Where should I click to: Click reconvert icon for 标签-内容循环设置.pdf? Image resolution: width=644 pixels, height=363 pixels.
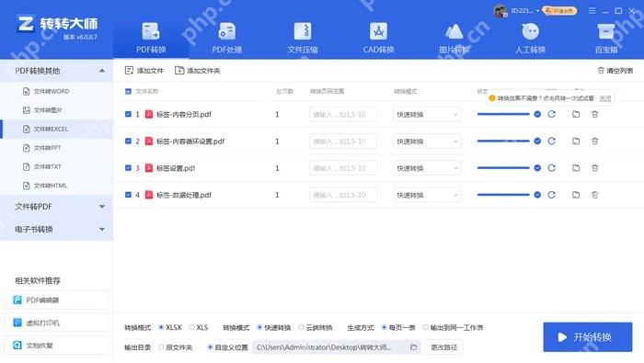(552, 142)
